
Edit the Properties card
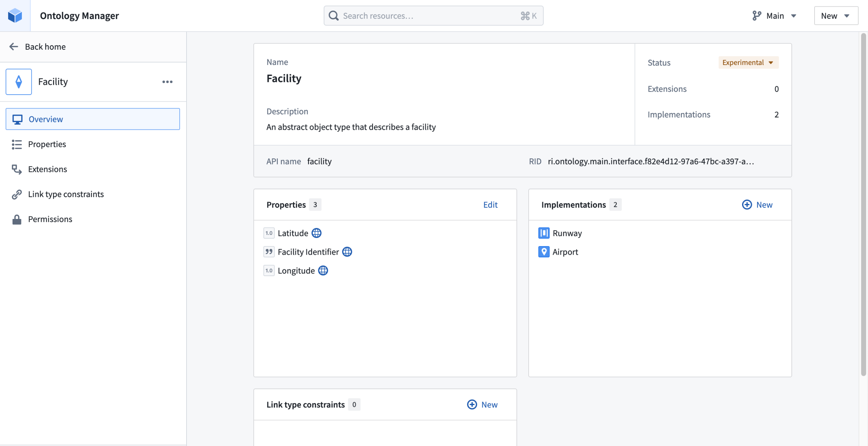pos(490,205)
